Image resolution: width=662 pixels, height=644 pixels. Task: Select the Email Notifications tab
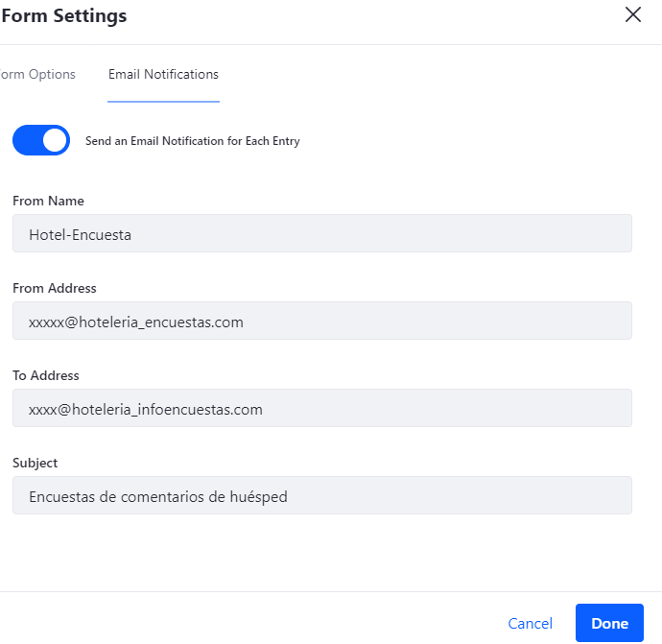[163, 75]
